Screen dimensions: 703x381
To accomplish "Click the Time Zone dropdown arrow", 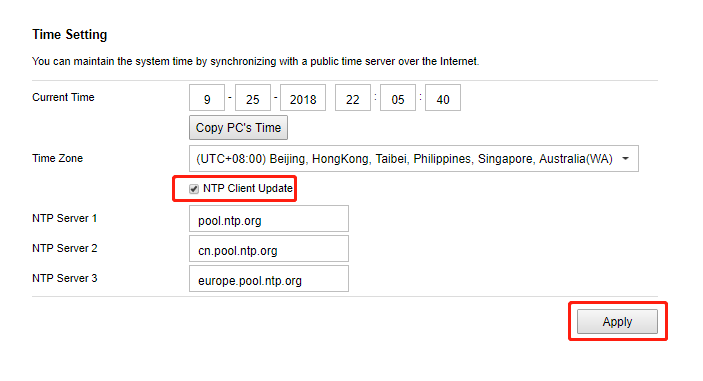I will (625, 159).
